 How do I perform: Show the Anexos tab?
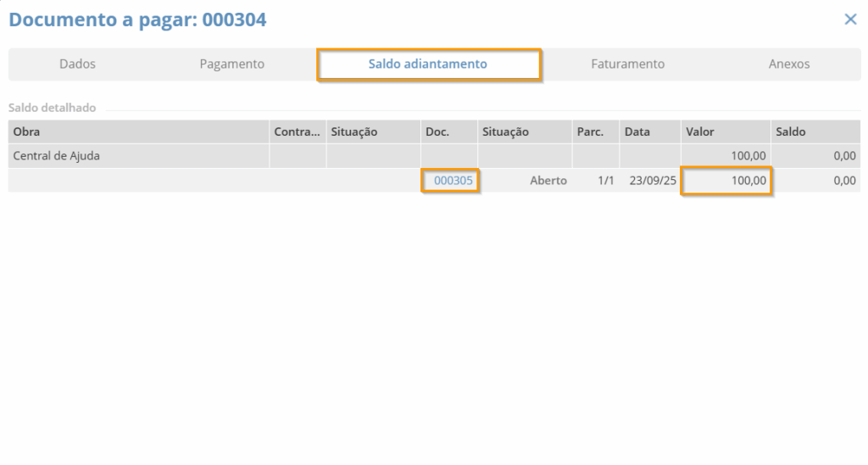pyautogui.click(x=788, y=64)
